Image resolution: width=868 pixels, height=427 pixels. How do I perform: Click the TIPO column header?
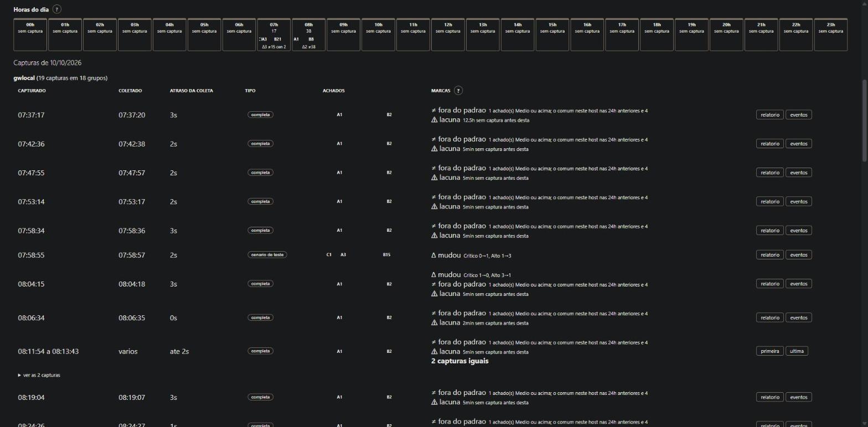[250, 91]
